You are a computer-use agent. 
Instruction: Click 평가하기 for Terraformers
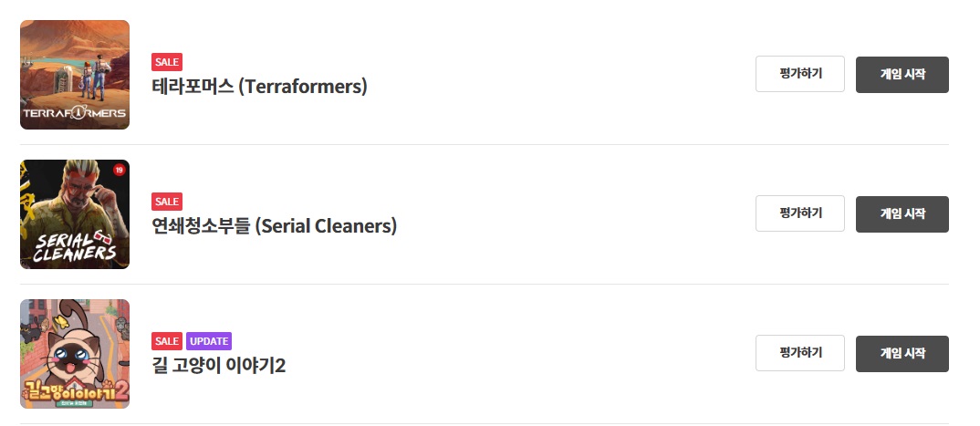tap(800, 74)
